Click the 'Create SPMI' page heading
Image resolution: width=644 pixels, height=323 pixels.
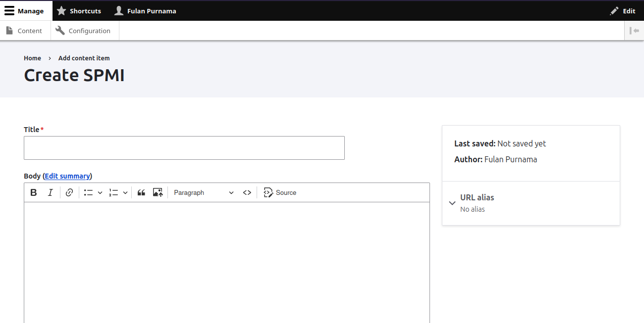click(74, 75)
